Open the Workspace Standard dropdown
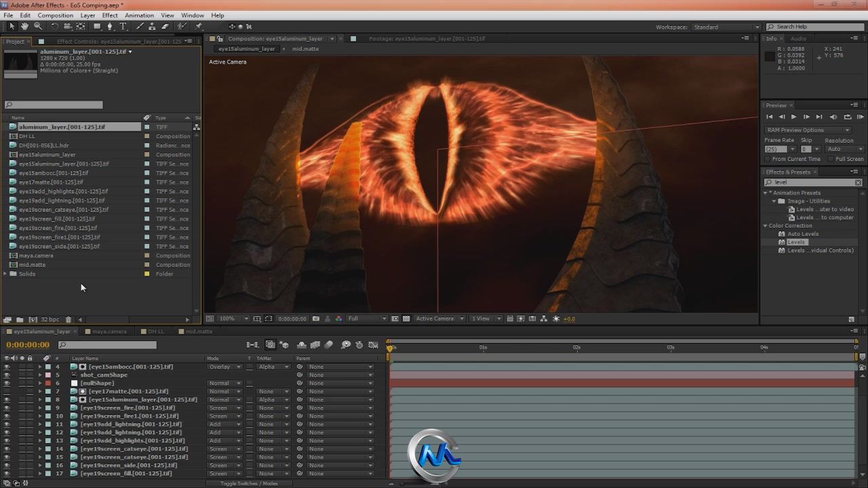Viewport: 868px width, 488px height. 726,27
